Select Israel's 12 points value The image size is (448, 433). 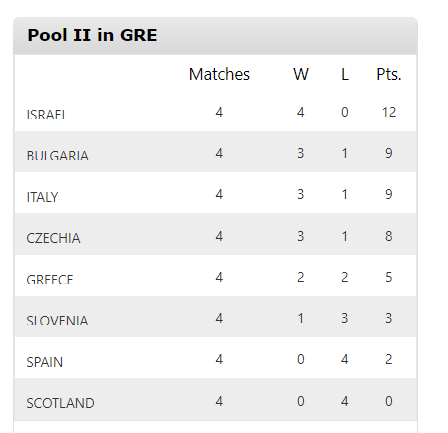[389, 112]
